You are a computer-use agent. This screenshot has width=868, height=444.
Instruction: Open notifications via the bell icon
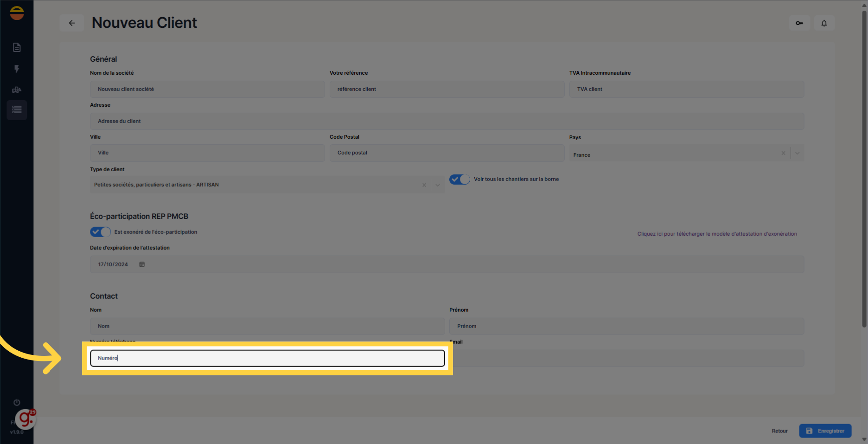tap(824, 23)
